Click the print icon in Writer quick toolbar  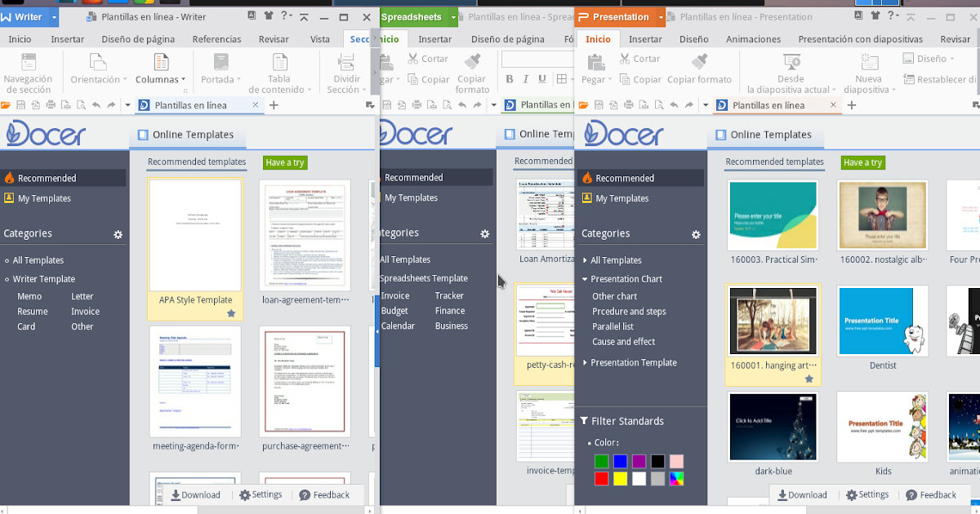[x=51, y=105]
